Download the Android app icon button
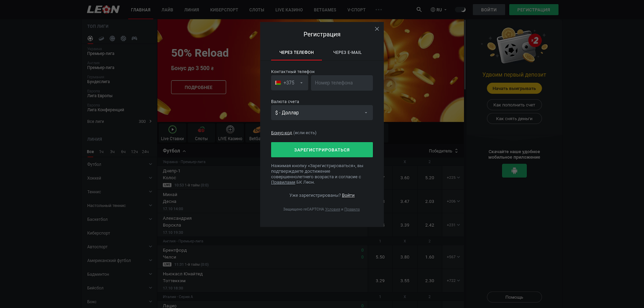Viewport: 644px width, 308px height. coord(514,171)
